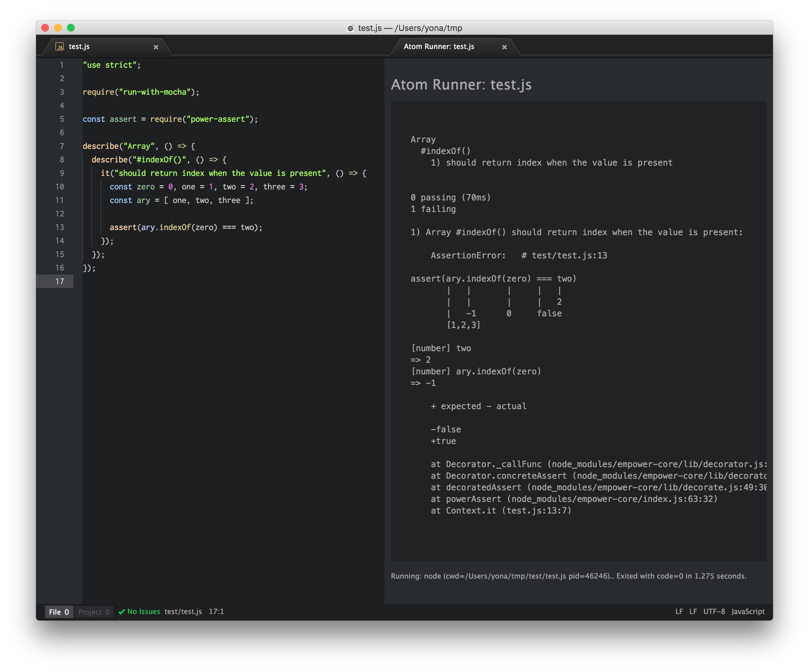Screen dimensions: 809x672
Task: Click the first LF line ending selector
Action: tap(679, 611)
